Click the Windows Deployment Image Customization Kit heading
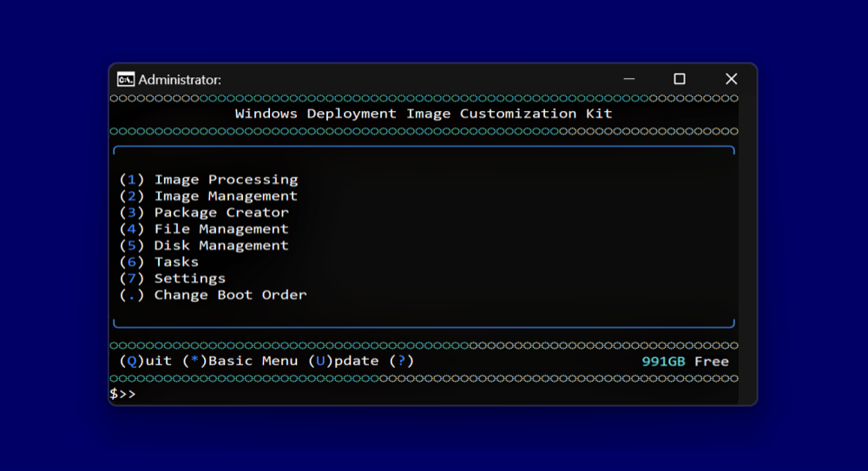This screenshot has width=868, height=471. pyautogui.click(x=424, y=114)
